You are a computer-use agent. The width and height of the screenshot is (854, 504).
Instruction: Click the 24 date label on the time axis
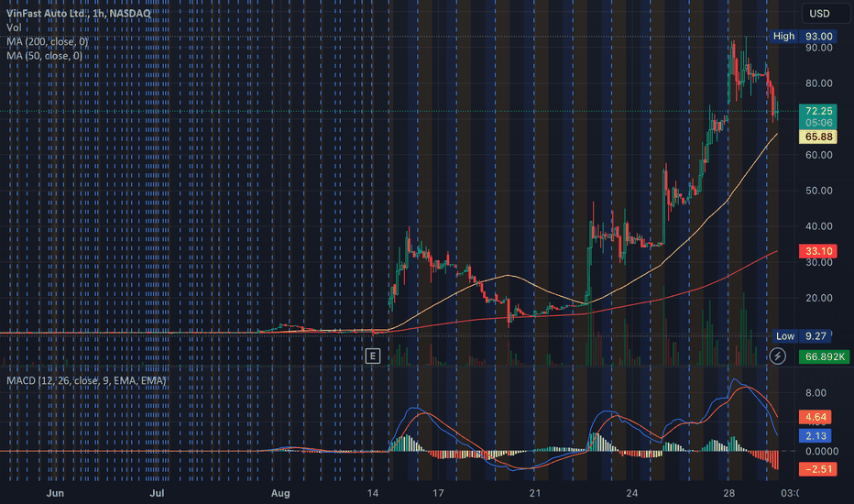(x=631, y=493)
